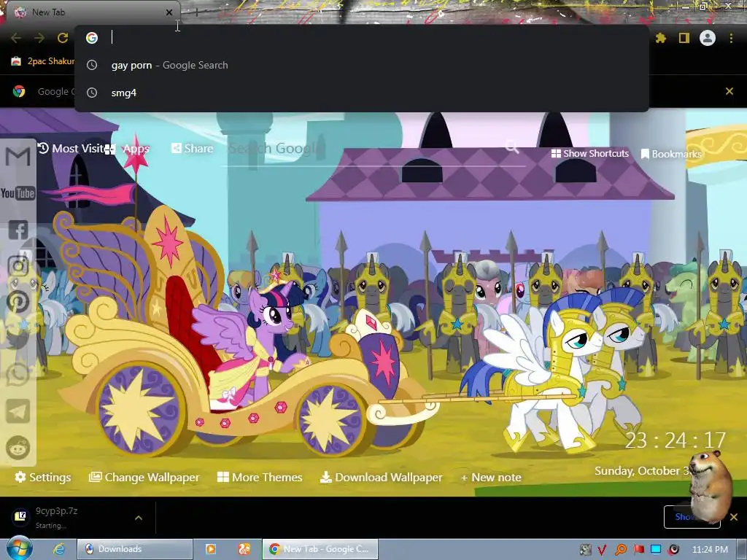Click the browser forward arrow
Image resolution: width=747 pixels, height=560 pixels.
pyautogui.click(x=39, y=38)
